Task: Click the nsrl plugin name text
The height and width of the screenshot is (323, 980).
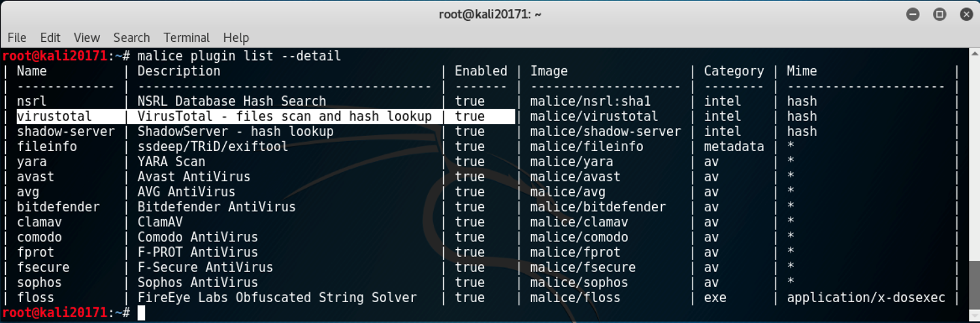Action: (31, 101)
